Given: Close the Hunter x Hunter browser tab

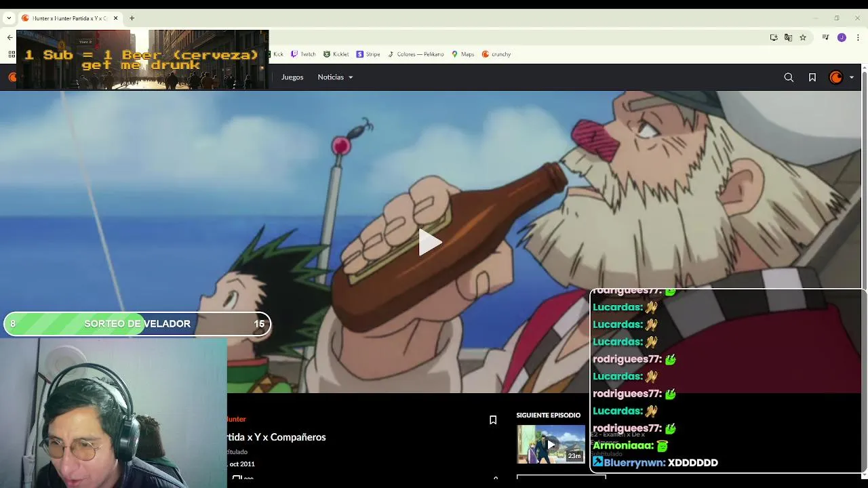Looking at the screenshot, I should click(x=115, y=18).
